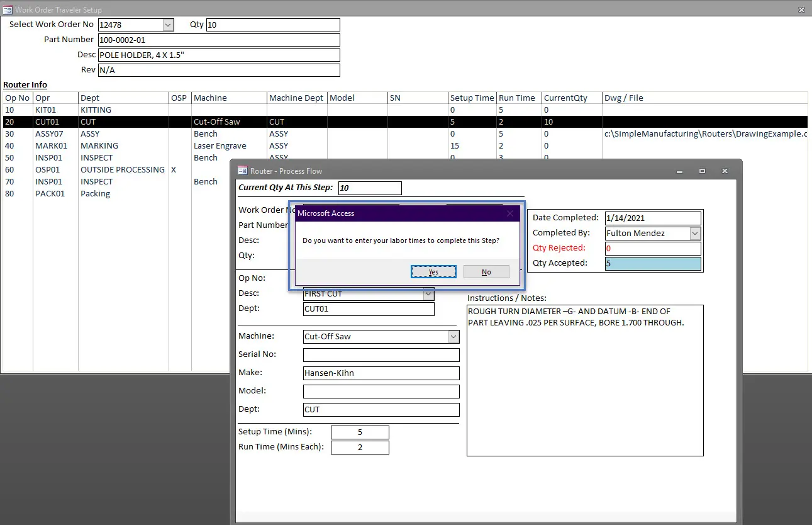Expand the Completed By dropdown
The image size is (812, 525).
pos(695,234)
